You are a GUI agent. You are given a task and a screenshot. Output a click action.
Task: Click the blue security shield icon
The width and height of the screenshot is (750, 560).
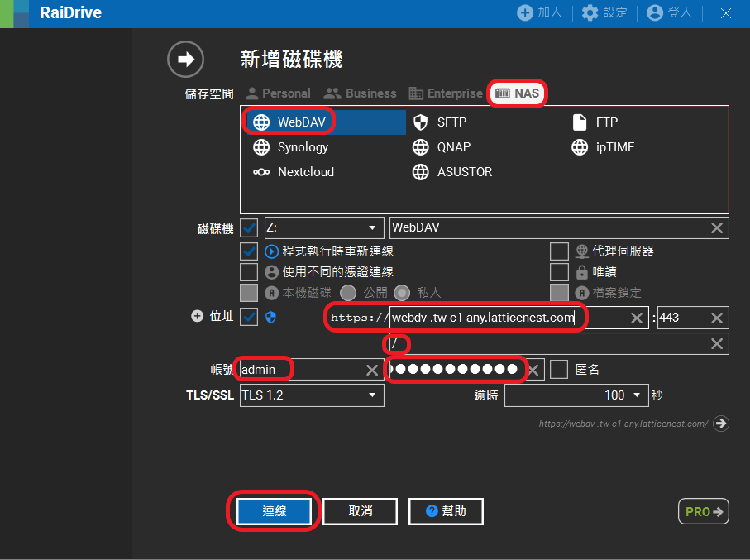(270, 317)
